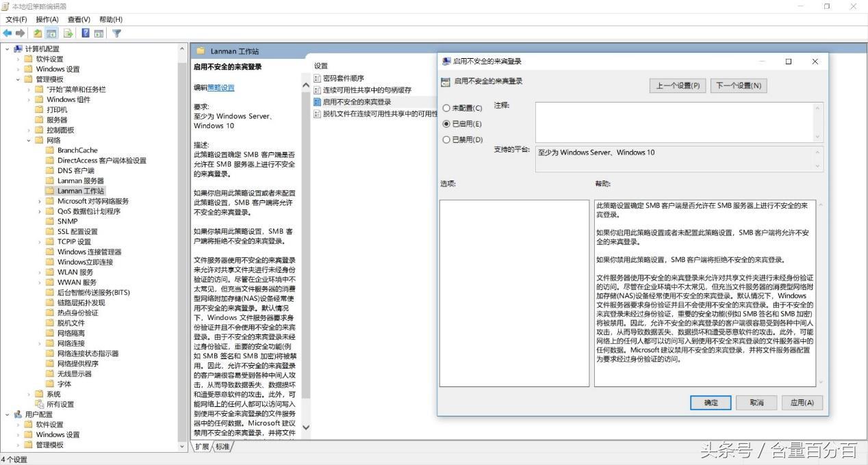Toggle the show/hide console tree icon
Screen dimensions: 868x465
(51, 33)
